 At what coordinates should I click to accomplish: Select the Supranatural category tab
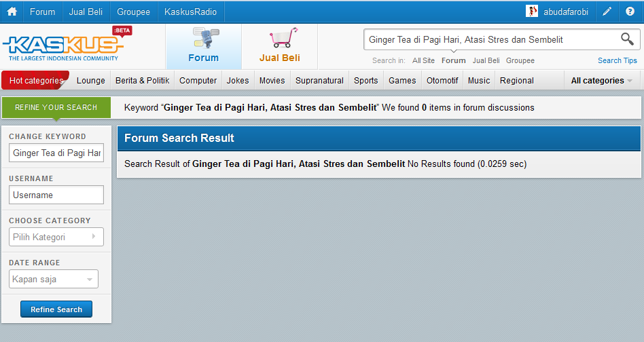(x=319, y=80)
